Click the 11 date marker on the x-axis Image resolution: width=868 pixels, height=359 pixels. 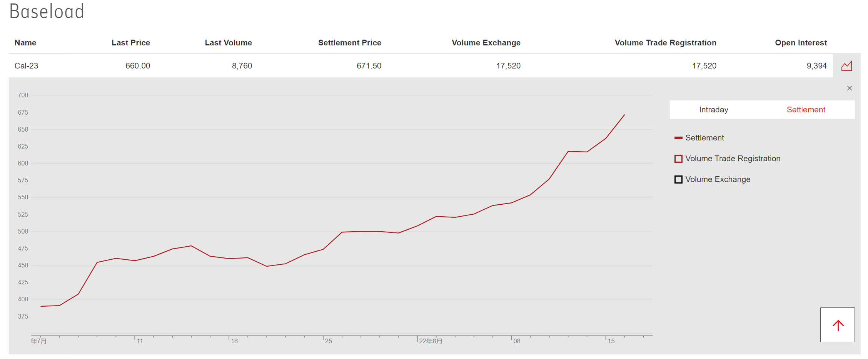[x=140, y=341]
